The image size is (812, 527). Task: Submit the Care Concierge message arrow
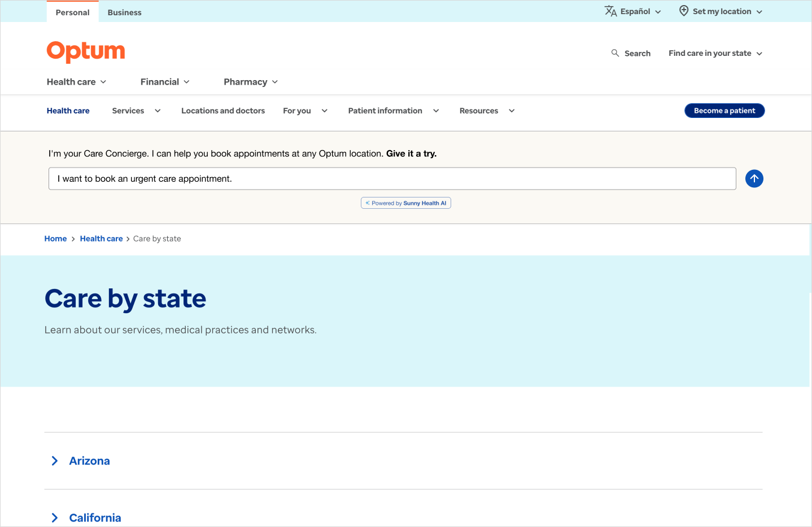(x=754, y=178)
